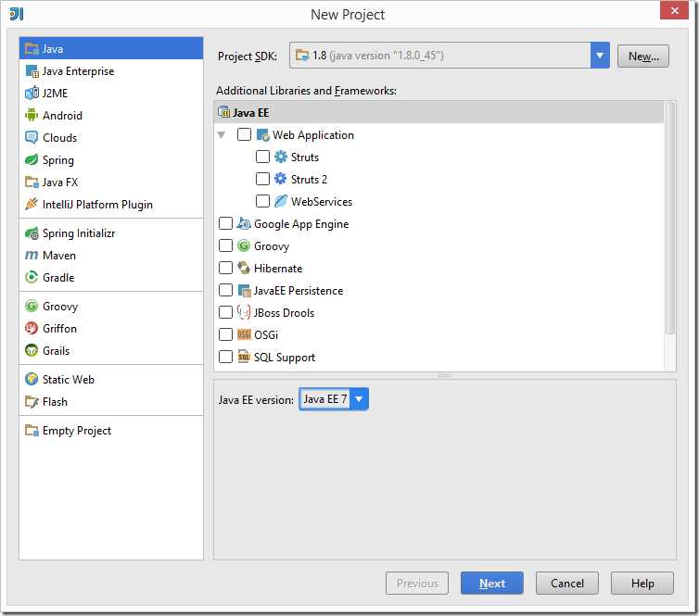Check the Struts 2 checkbox

tap(262, 179)
